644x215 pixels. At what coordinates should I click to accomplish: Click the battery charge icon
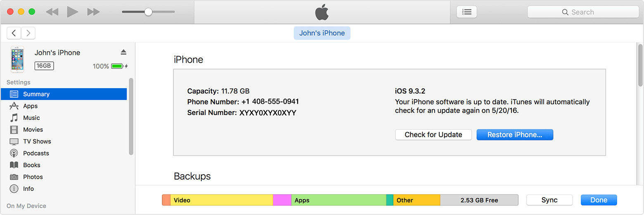click(117, 66)
